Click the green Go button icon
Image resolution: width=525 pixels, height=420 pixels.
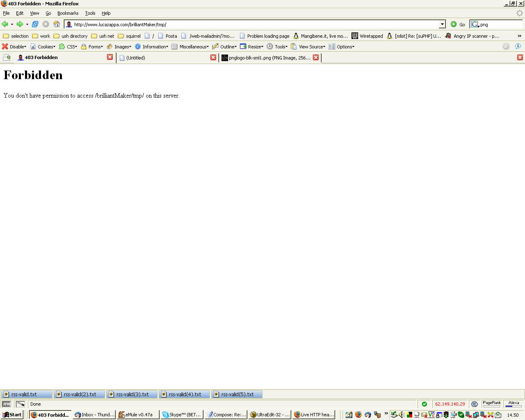[454, 24]
